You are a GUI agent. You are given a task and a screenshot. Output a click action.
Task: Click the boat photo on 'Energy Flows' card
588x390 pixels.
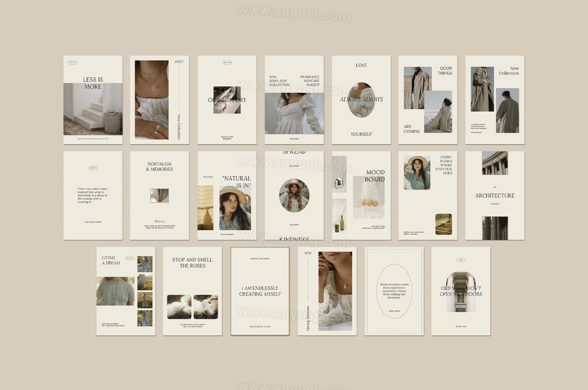[x=444, y=224]
